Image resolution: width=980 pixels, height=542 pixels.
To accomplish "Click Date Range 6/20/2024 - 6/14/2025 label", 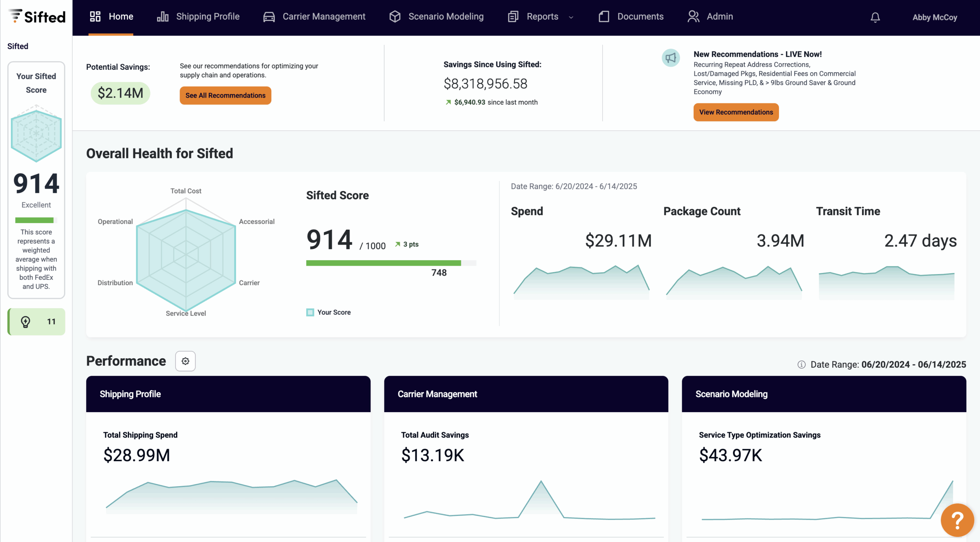I will tap(574, 186).
